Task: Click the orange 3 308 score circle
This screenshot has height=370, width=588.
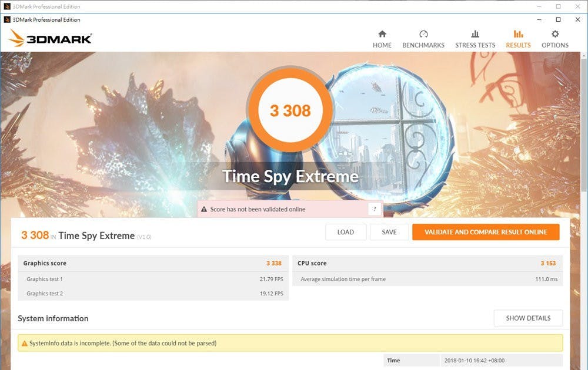Action: tap(290, 110)
